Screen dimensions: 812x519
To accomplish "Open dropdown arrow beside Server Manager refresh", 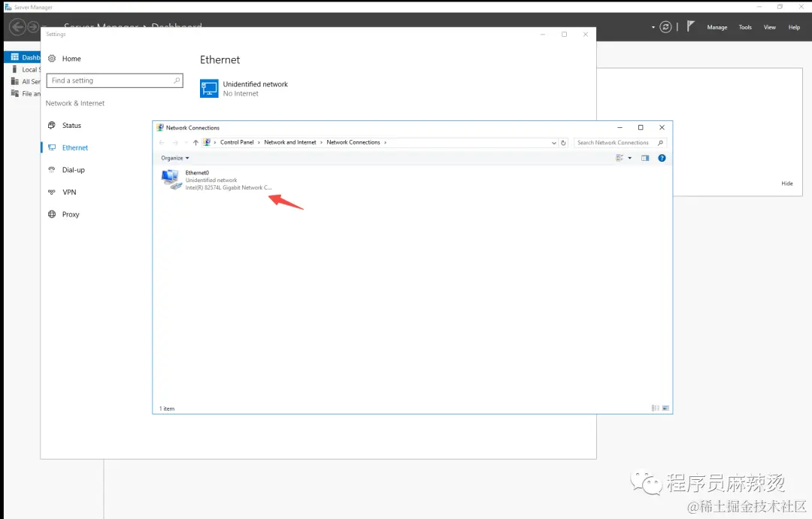I will 653,27.
